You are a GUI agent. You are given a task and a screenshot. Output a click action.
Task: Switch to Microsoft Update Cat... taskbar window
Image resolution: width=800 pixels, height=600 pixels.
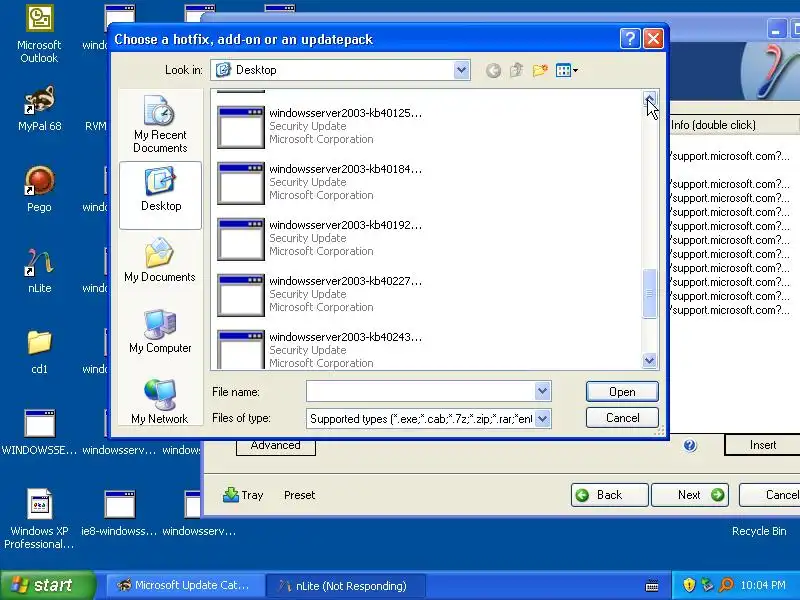(185, 585)
